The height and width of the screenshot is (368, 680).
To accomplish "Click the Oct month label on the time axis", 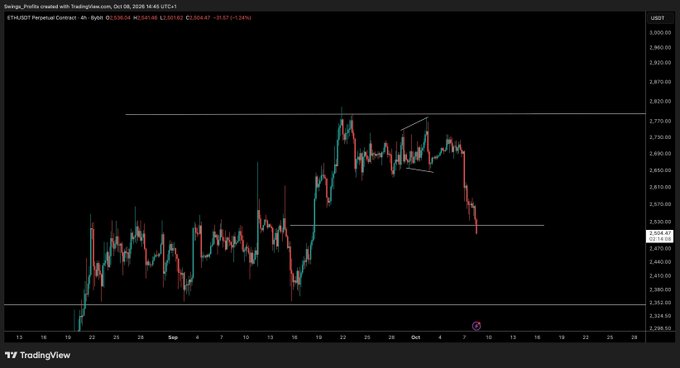I will (415, 337).
